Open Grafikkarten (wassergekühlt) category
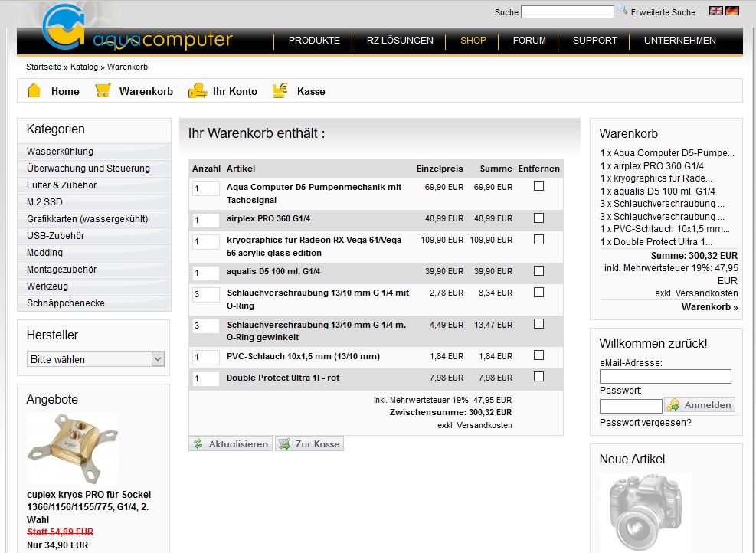 (x=94, y=219)
